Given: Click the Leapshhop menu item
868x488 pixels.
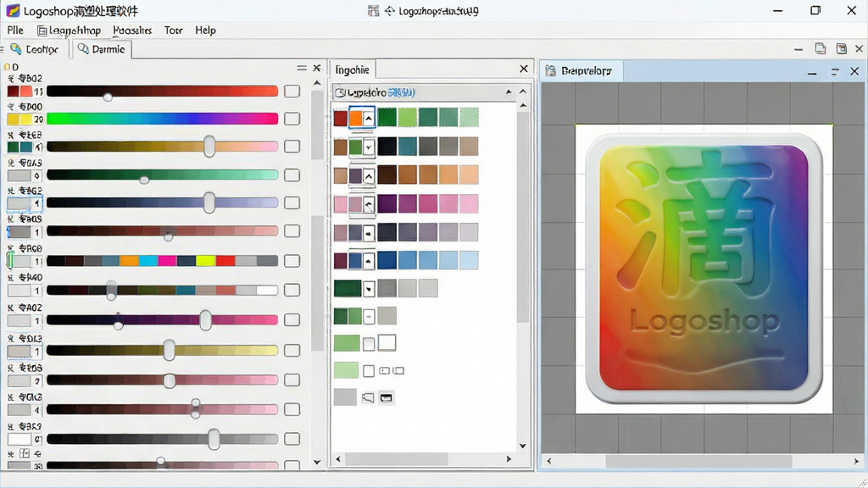Looking at the screenshot, I should click(70, 30).
